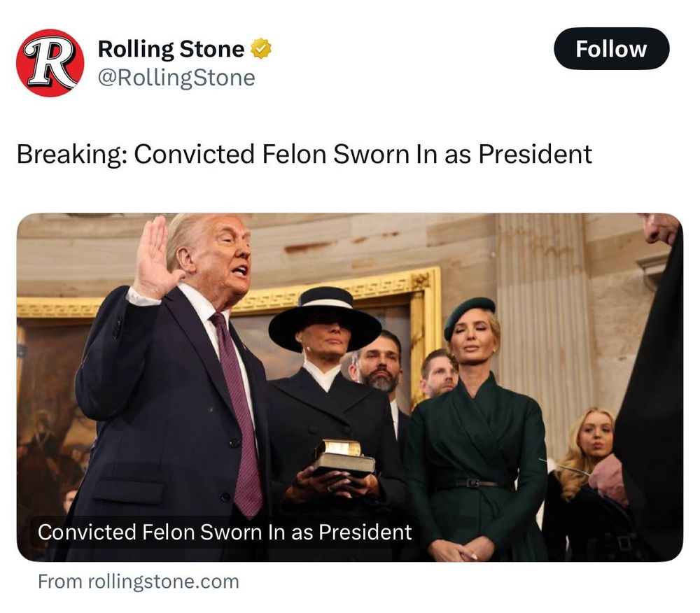This screenshot has height=613, width=700.
Task: Open the Rolling Stone display name profile link
Action: (x=171, y=48)
